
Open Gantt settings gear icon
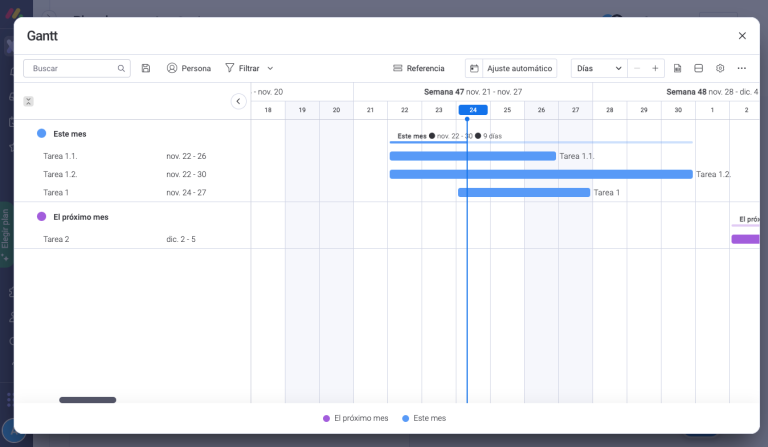tap(720, 68)
